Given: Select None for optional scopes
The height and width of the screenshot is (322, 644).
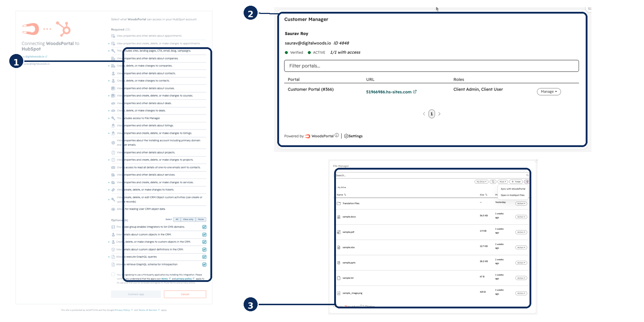Looking at the screenshot, I should pyautogui.click(x=201, y=219).
